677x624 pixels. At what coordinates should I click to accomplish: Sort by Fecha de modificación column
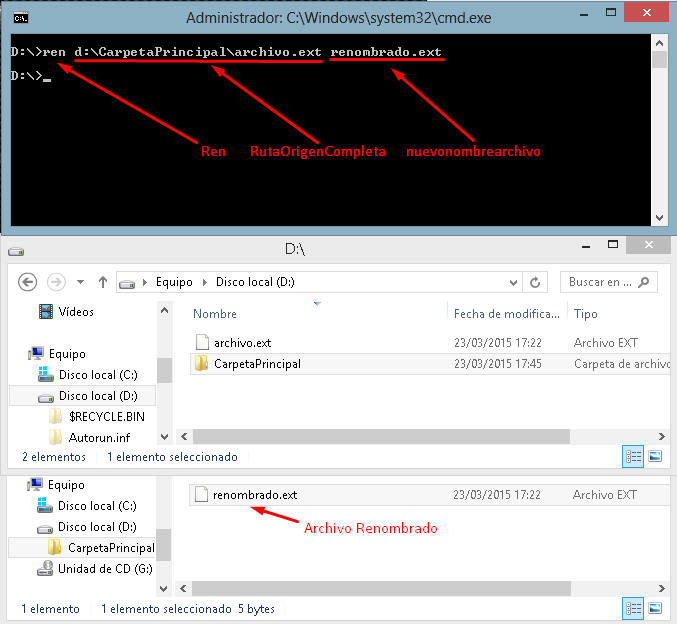pos(507,314)
